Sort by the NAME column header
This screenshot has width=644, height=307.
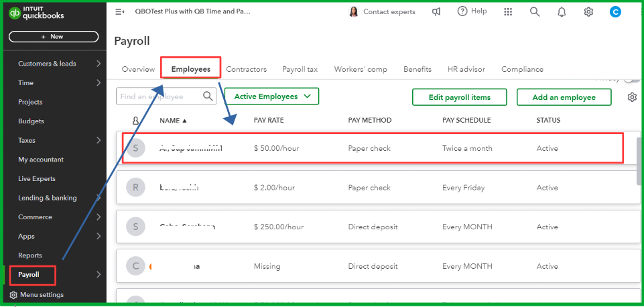click(173, 121)
